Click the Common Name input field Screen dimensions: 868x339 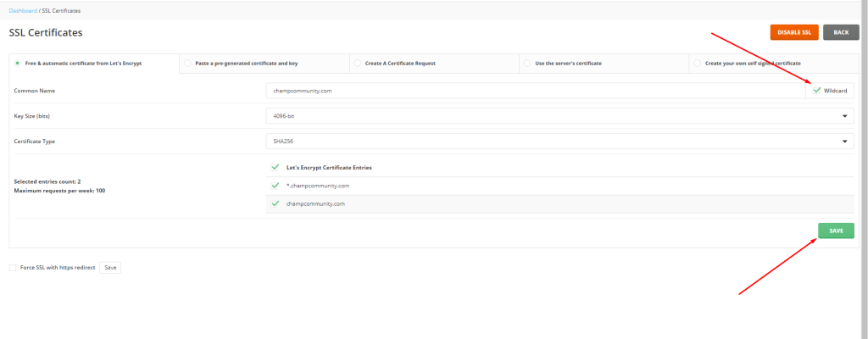coord(534,90)
